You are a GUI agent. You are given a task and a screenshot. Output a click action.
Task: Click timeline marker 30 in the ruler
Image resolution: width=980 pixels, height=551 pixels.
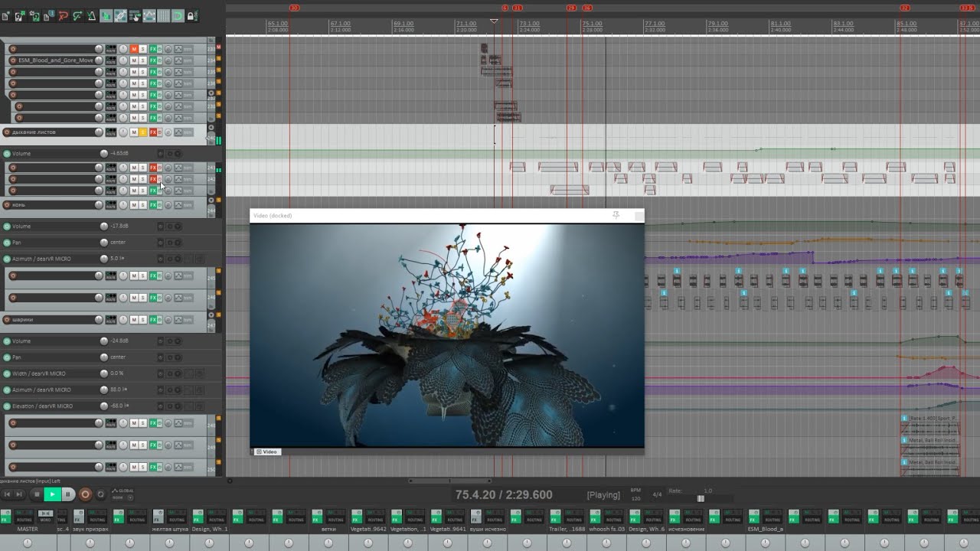(294, 8)
